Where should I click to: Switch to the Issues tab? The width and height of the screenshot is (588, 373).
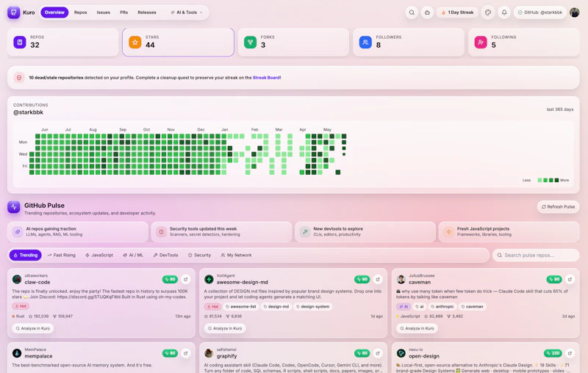pyautogui.click(x=104, y=12)
